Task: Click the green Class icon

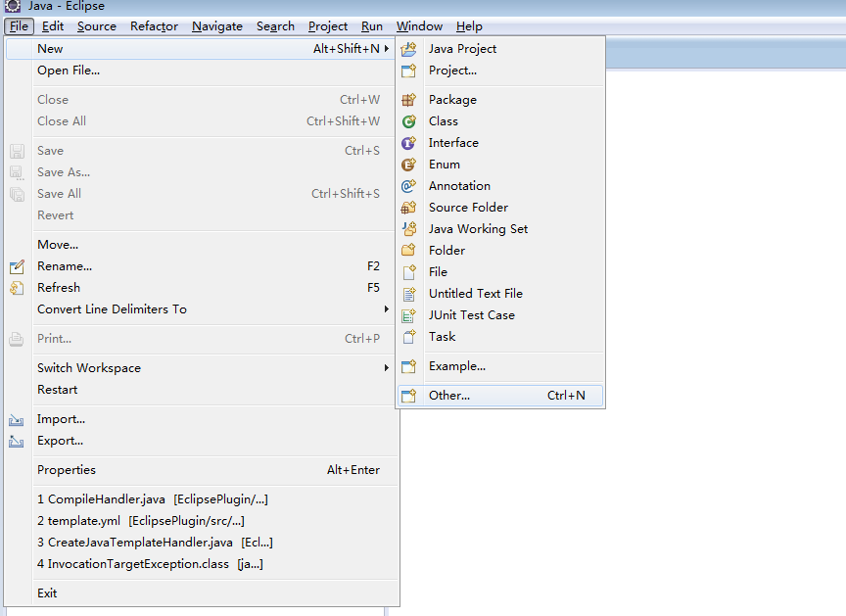Action: 409,121
